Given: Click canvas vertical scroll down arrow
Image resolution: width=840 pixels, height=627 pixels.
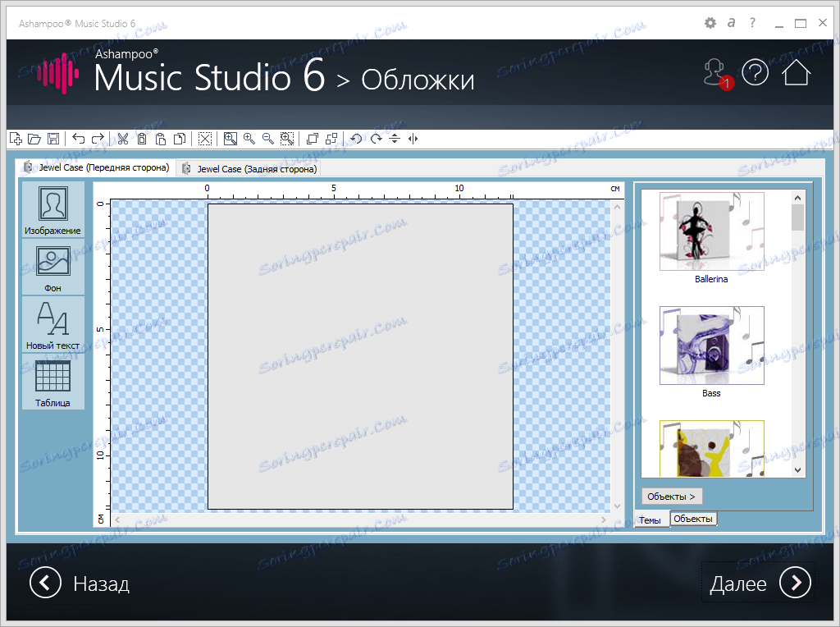Looking at the screenshot, I should 617,506.
